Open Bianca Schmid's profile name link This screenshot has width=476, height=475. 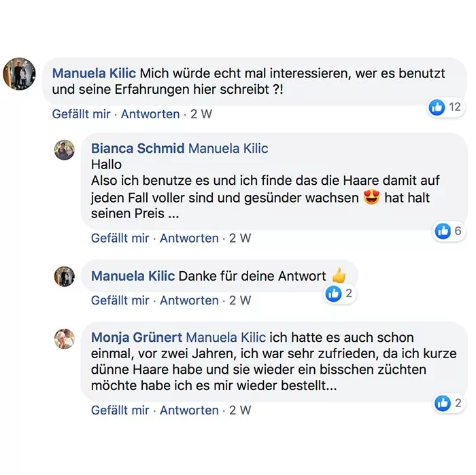click(x=137, y=148)
